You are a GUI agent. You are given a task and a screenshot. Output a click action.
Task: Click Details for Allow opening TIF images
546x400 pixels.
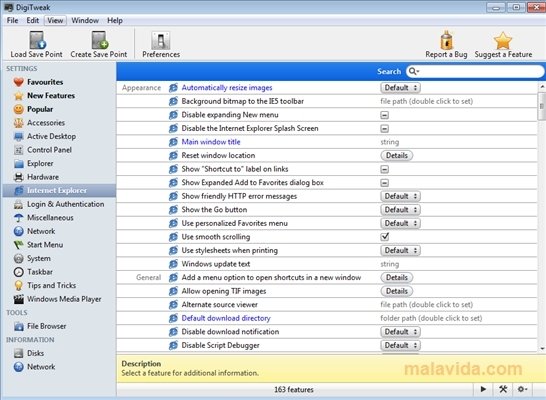(x=396, y=291)
